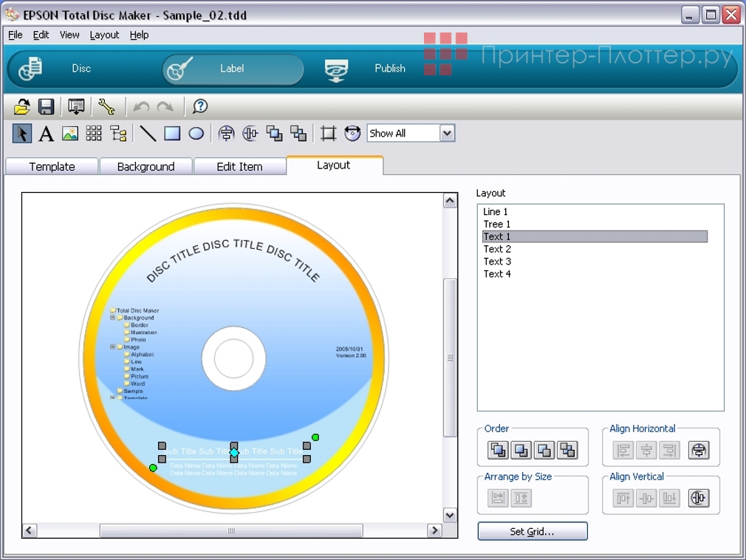Screen dimensions: 746x560
Task: Click the Insert Image tool icon
Action: coord(69,134)
